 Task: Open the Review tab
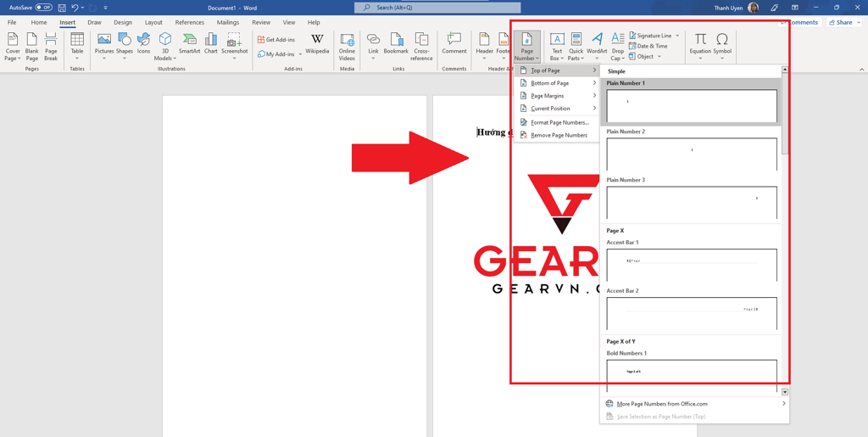[261, 23]
